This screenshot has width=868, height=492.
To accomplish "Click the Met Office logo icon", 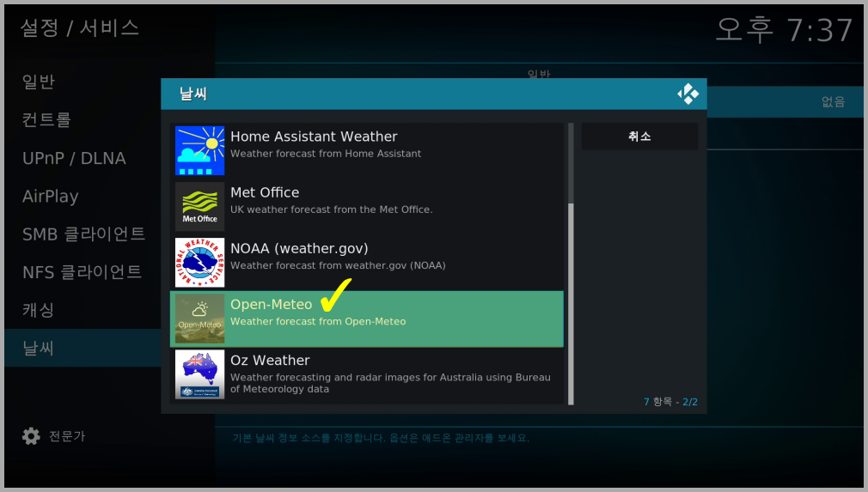I will 200,207.
